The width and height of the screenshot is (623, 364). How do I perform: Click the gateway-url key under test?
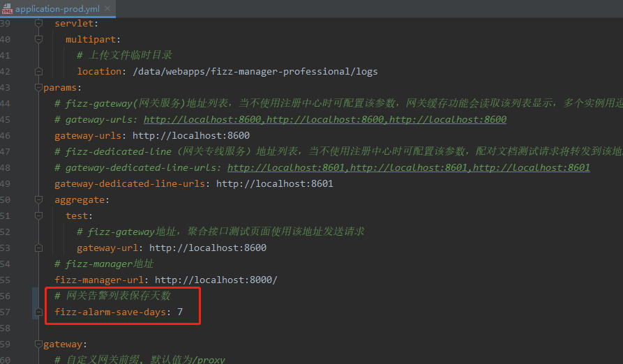pos(107,248)
